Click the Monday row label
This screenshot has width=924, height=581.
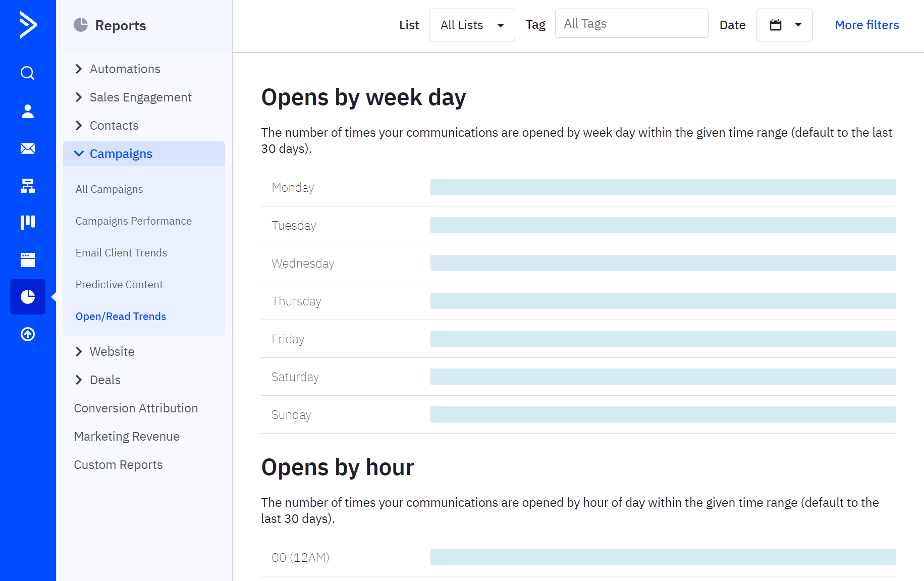pos(293,188)
